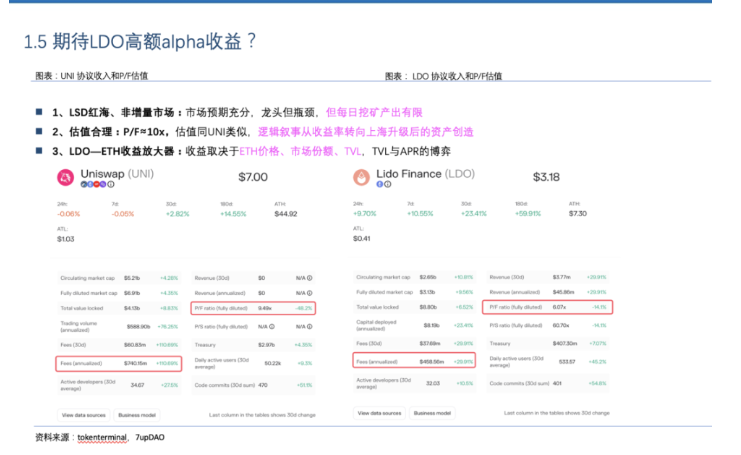Click Lido ATH value $7.30
Viewport: 741px width, 455px height.
[578, 214]
